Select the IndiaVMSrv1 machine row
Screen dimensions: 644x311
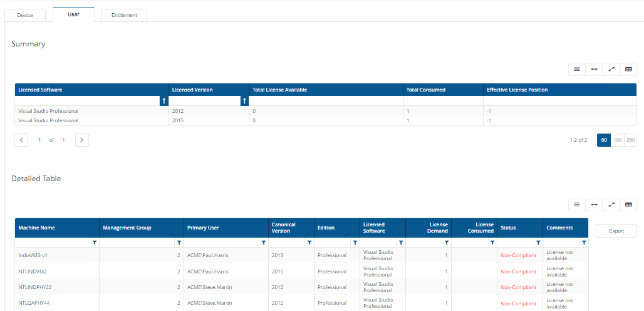(301, 255)
